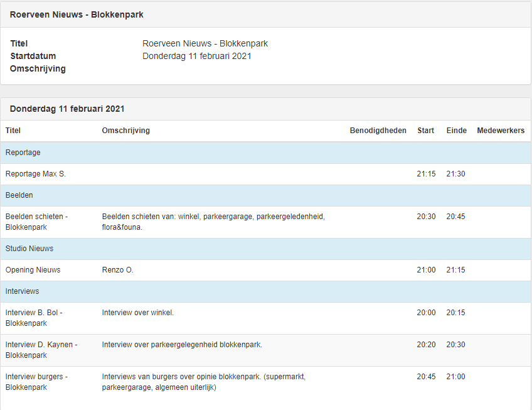
Task: Click the Benodigdheden column header
Action: click(x=378, y=131)
